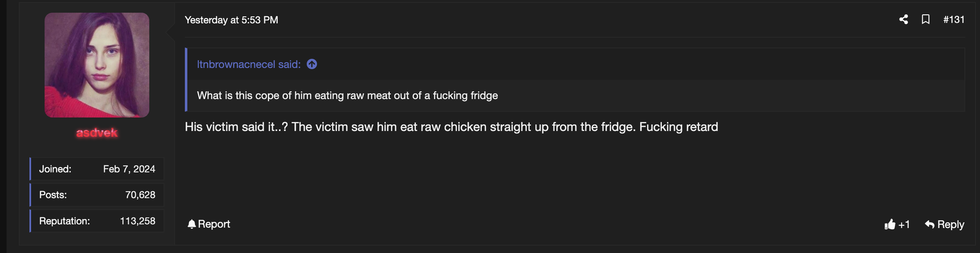Like the post with the thumbs-up icon
This screenshot has width=980, height=253.
[890, 225]
